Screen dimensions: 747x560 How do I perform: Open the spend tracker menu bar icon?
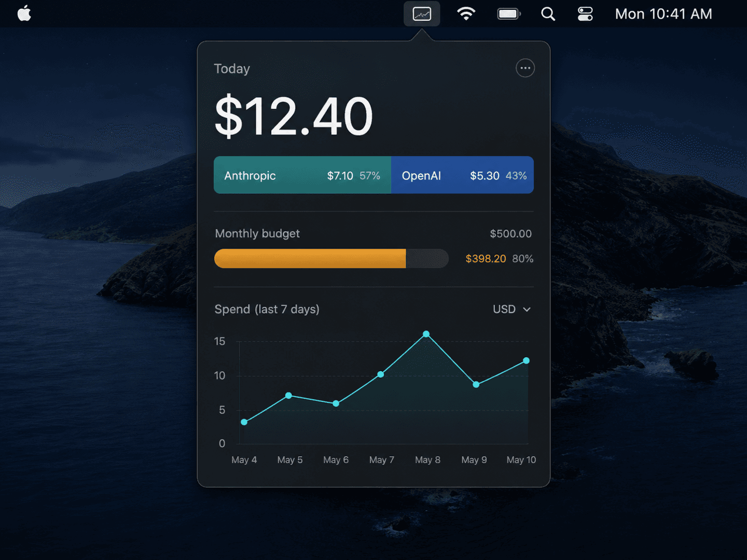[x=422, y=14]
